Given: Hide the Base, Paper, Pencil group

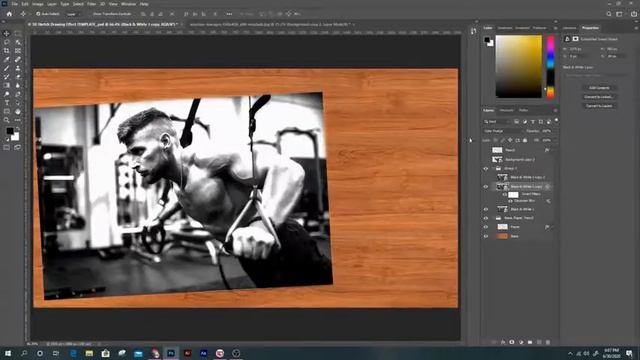Looking at the screenshot, I should coord(486,218).
